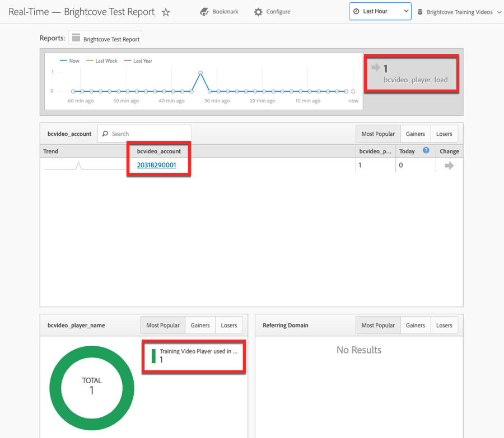Click the search magnifier icon
The width and height of the screenshot is (504, 438).
click(105, 134)
